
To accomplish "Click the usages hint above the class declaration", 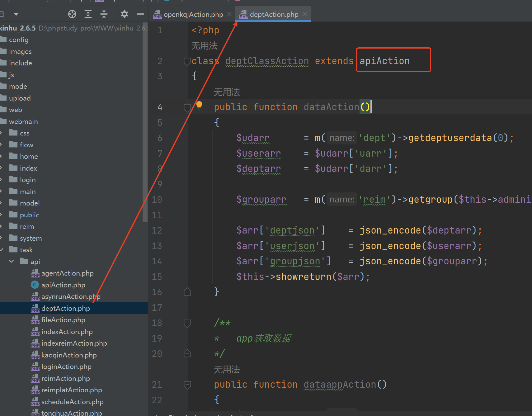I will click(204, 46).
